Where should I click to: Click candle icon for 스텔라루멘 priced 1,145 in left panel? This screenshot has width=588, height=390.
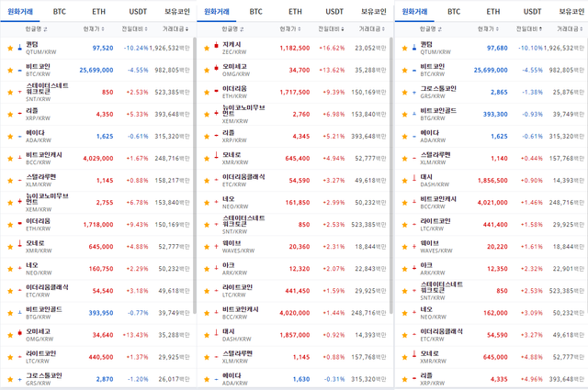[x=20, y=180]
